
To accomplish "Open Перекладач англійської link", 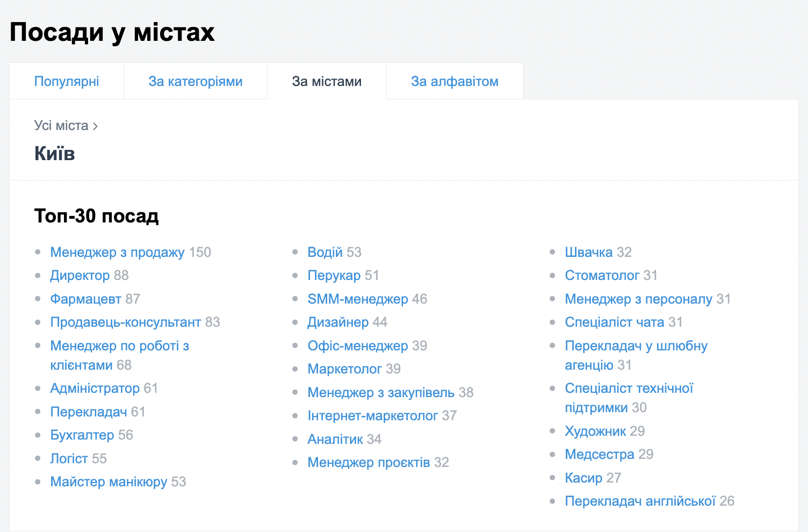I will (640, 501).
